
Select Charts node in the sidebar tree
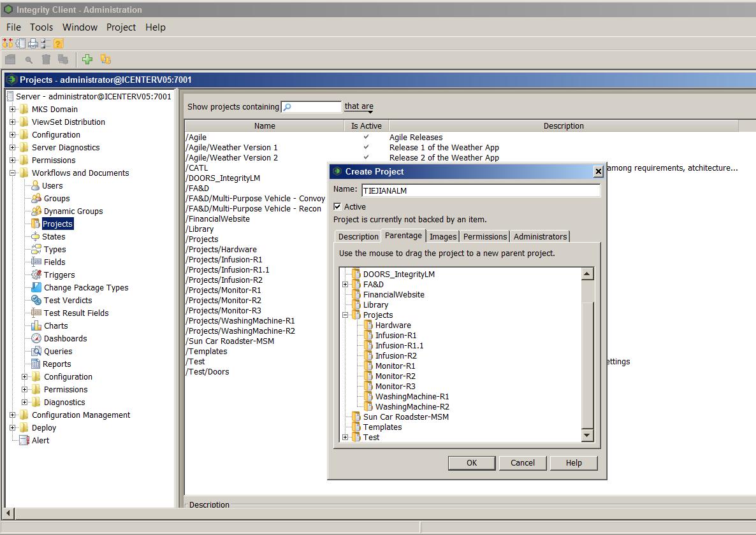55,325
